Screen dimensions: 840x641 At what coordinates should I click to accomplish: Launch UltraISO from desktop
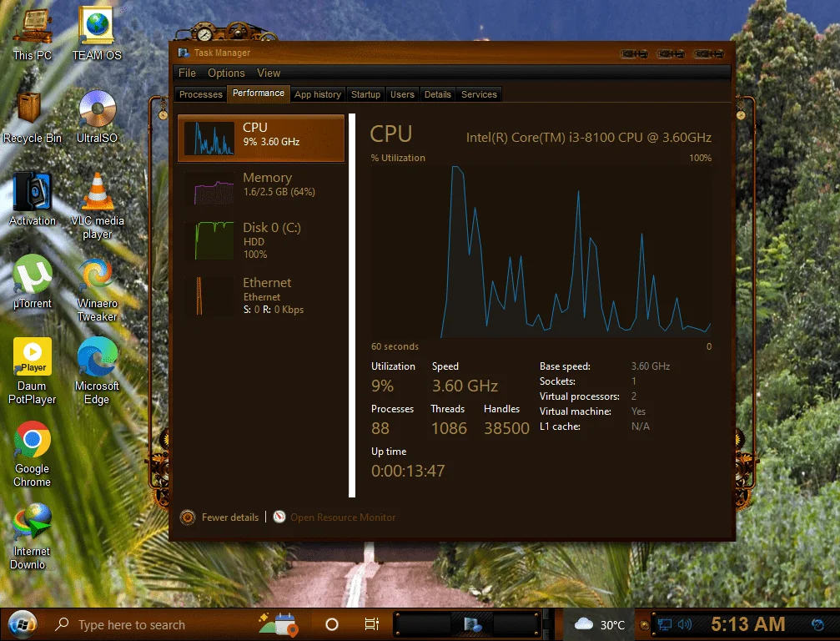97,117
